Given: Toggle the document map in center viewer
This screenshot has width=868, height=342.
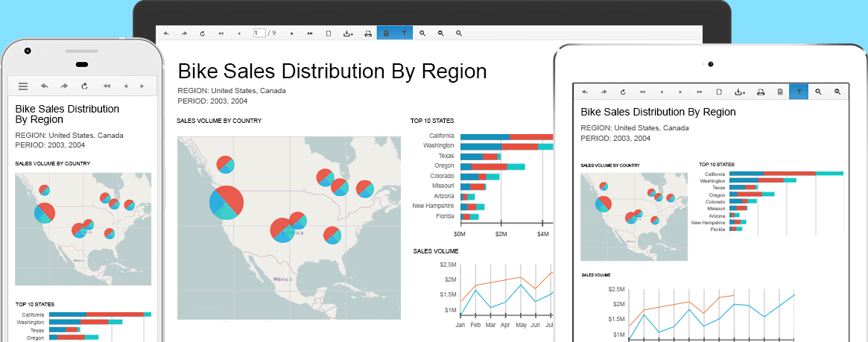Looking at the screenshot, I should click(386, 34).
